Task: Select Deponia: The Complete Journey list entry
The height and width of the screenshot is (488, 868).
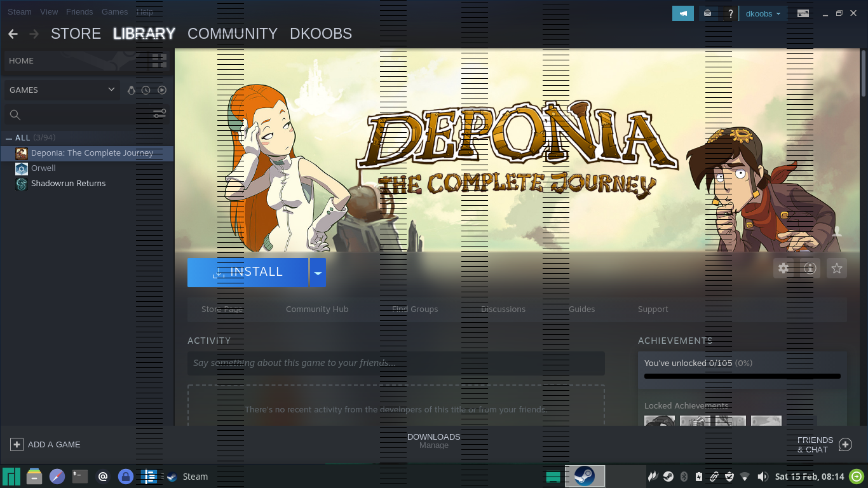Action: coord(86,153)
